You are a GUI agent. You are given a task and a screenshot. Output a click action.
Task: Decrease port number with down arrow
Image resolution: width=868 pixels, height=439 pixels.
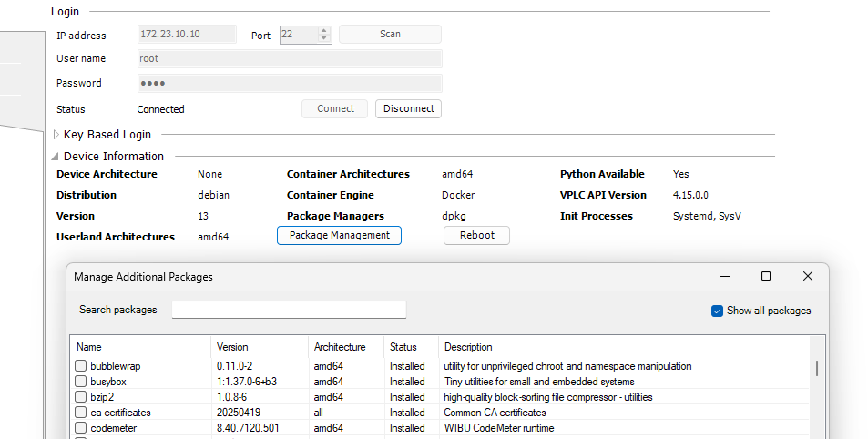[323, 38]
